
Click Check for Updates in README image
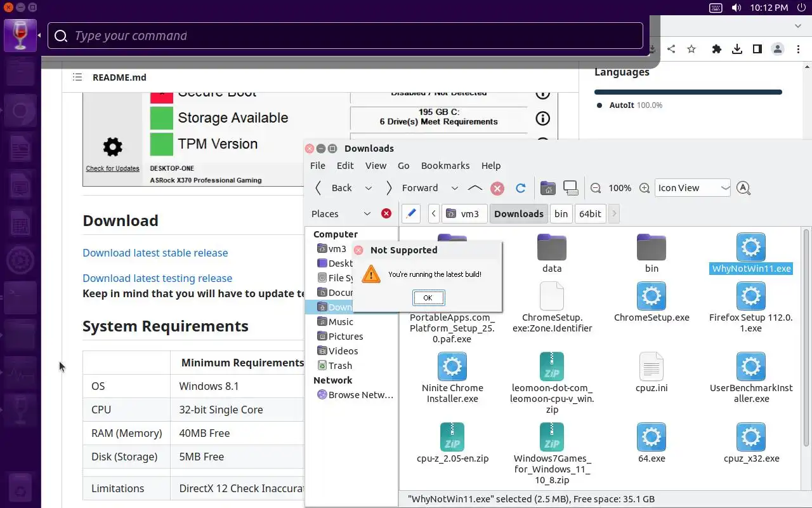click(x=112, y=168)
